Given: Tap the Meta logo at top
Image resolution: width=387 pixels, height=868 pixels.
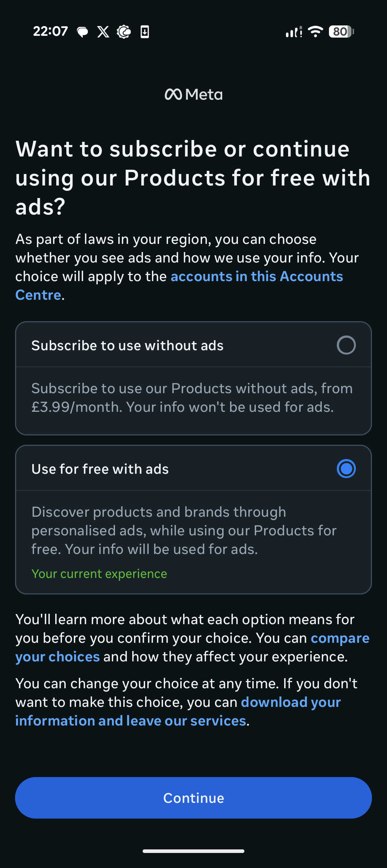Looking at the screenshot, I should tap(193, 95).
